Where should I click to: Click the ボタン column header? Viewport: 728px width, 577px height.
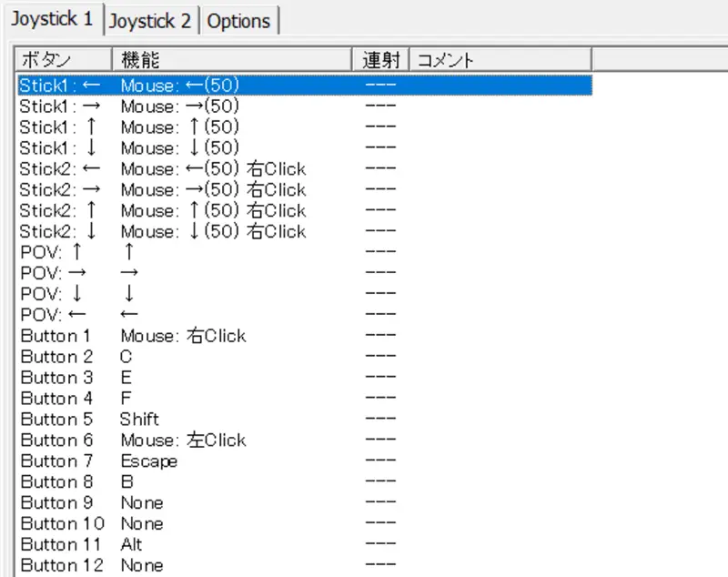(x=64, y=60)
